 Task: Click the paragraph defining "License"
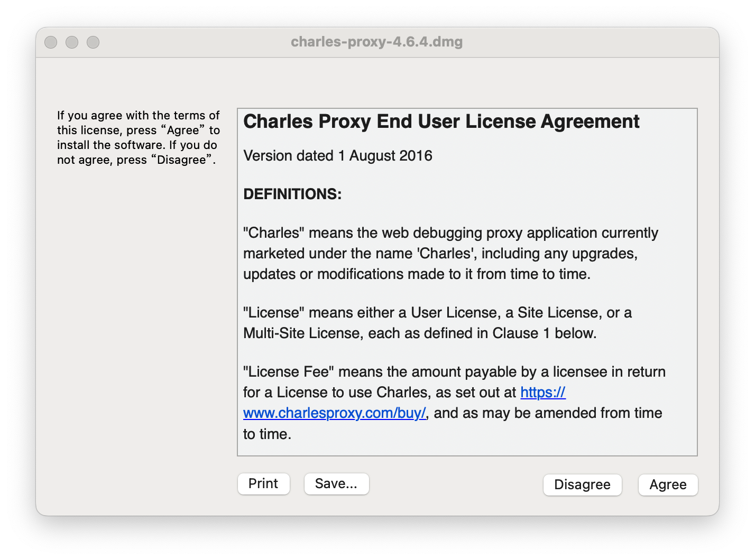pyautogui.click(x=438, y=323)
